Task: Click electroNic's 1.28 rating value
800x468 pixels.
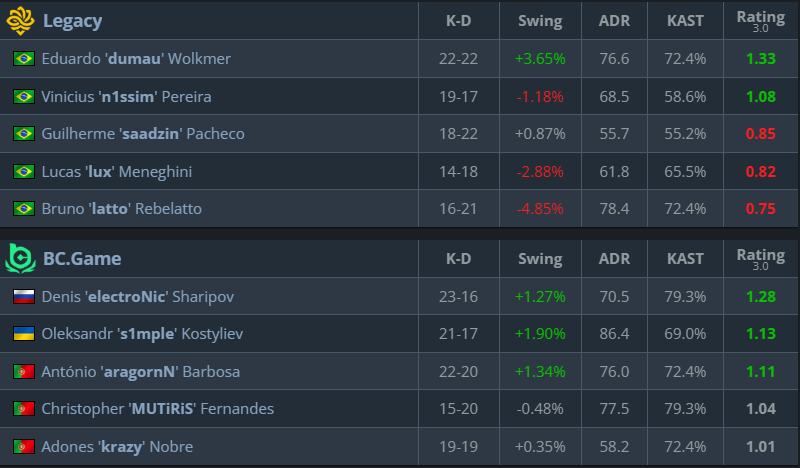Action: (760, 297)
